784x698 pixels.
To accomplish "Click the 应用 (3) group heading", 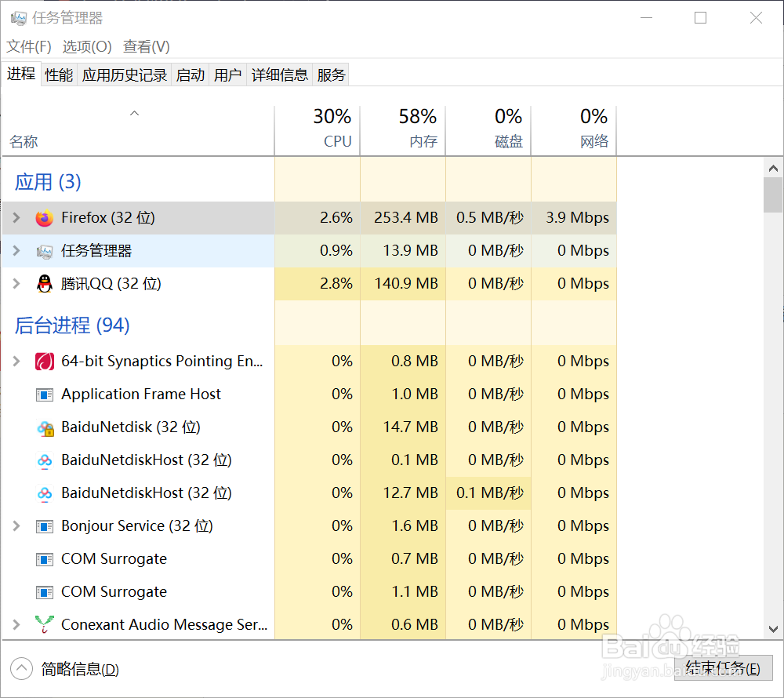I will tap(48, 182).
